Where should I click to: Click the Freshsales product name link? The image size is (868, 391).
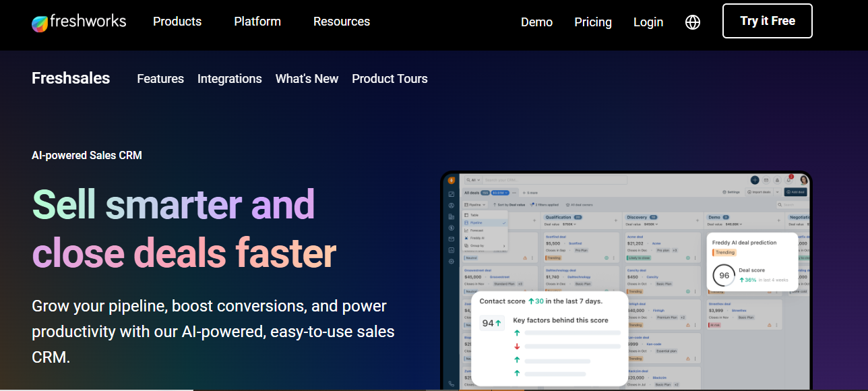tap(71, 78)
